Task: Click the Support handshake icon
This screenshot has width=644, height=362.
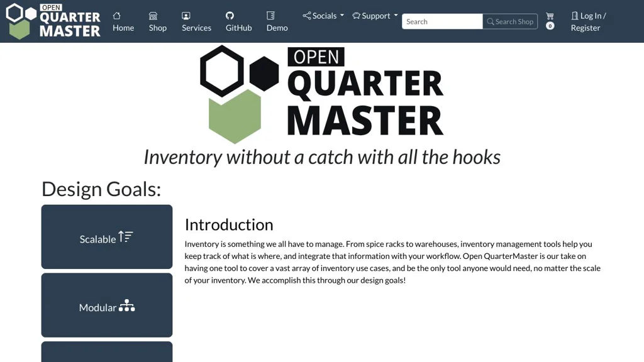Action: (x=356, y=16)
